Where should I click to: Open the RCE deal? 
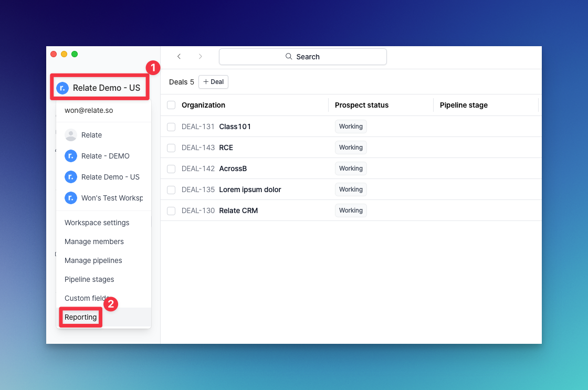(x=226, y=147)
